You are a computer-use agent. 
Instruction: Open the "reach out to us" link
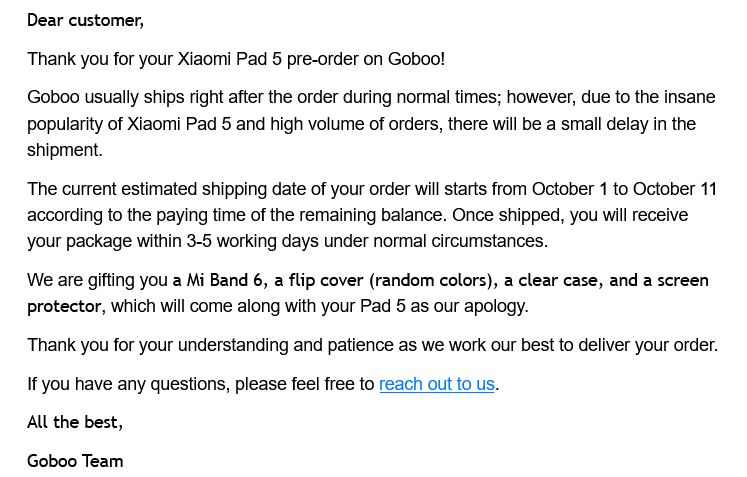click(436, 384)
